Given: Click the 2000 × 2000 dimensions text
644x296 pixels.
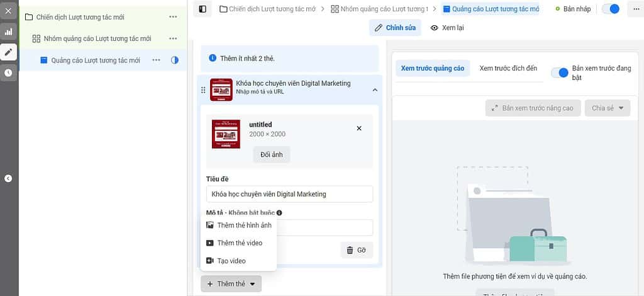Looking at the screenshot, I should pyautogui.click(x=267, y=134).
